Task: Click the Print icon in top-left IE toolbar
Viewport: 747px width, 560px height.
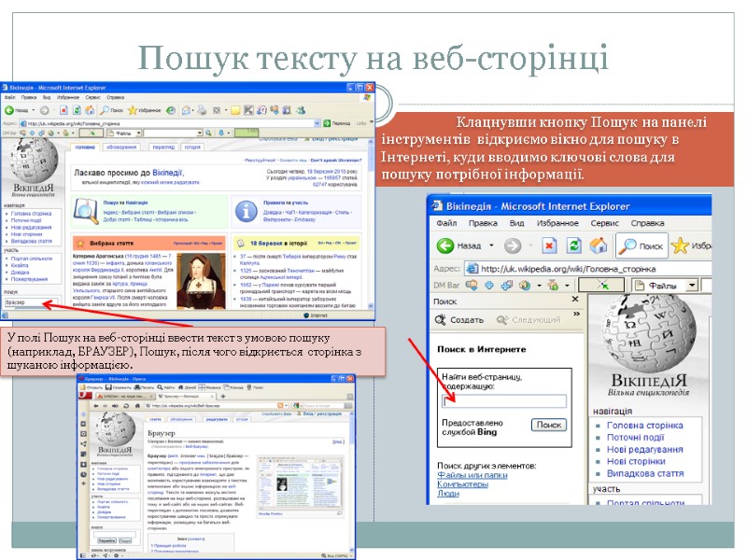Action: click(202, 110)
